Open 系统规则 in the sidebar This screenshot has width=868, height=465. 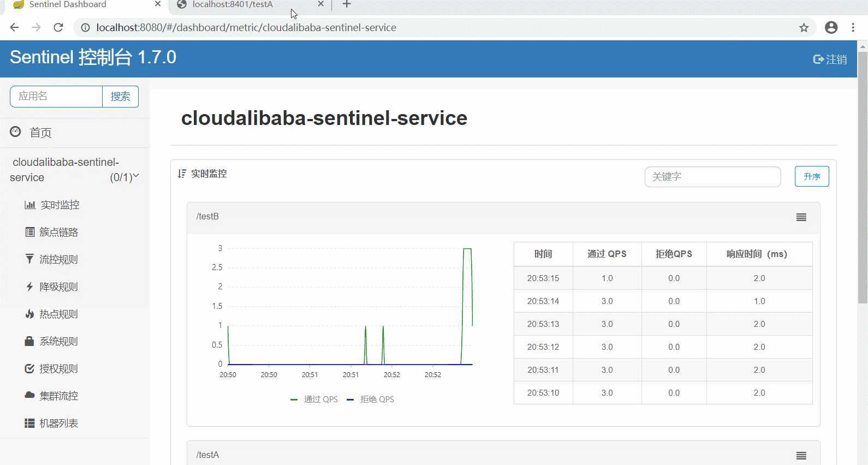coord(59,341)
